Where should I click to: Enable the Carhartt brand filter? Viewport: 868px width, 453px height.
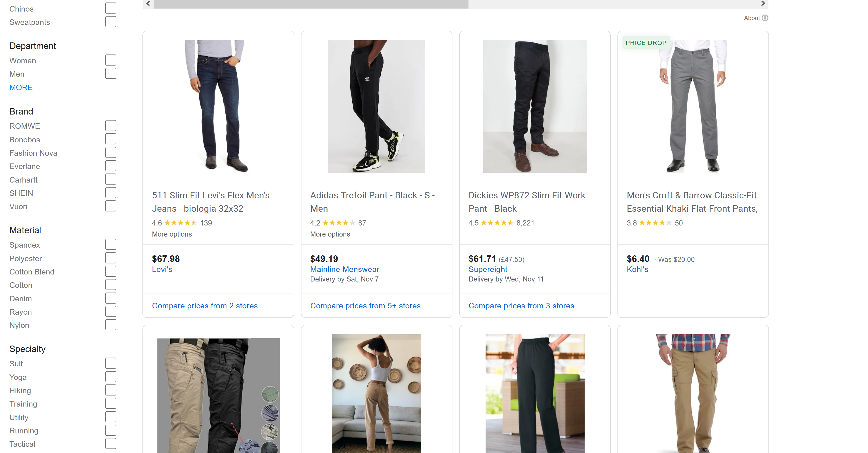[x=111, y=180]
